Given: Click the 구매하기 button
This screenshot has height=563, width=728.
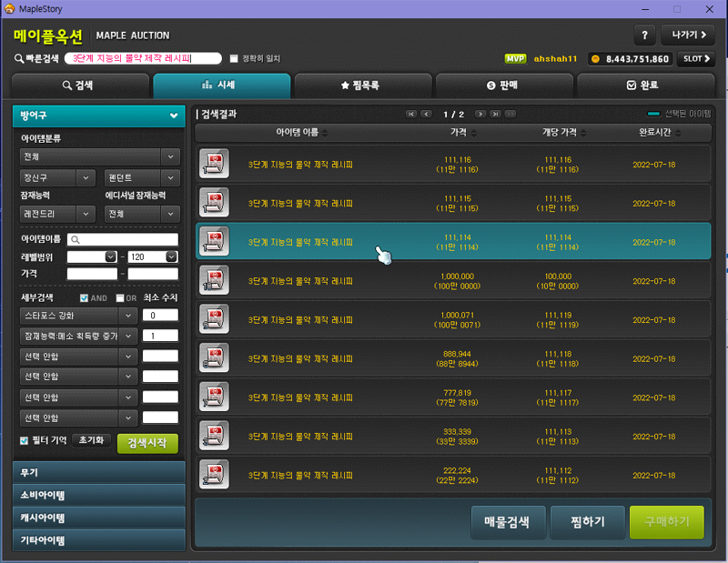Looking at the screenshot, I should tap(667, 522).
